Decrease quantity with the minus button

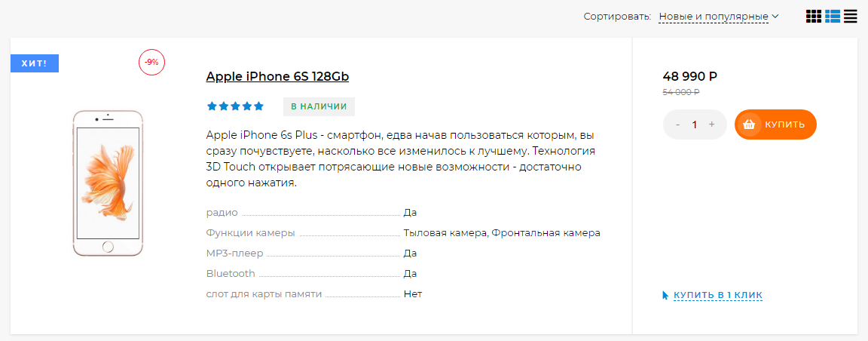coord(677,124)
